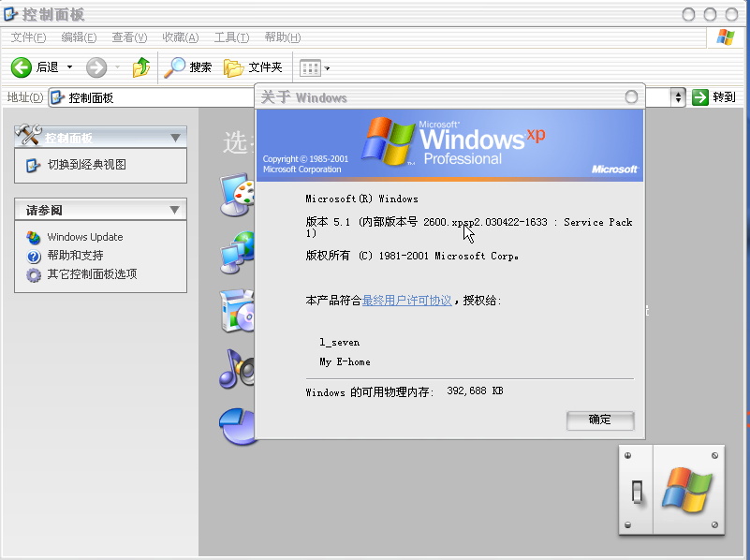Open the forward history dropdown arrow

(117, 67)
